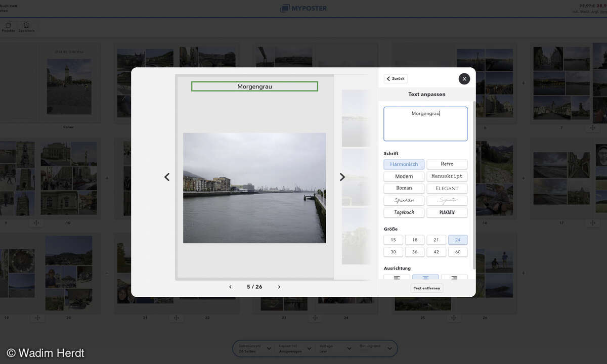607x364 pixels.
Task: Select right text alignment icon
Action: tap(454, 278)
